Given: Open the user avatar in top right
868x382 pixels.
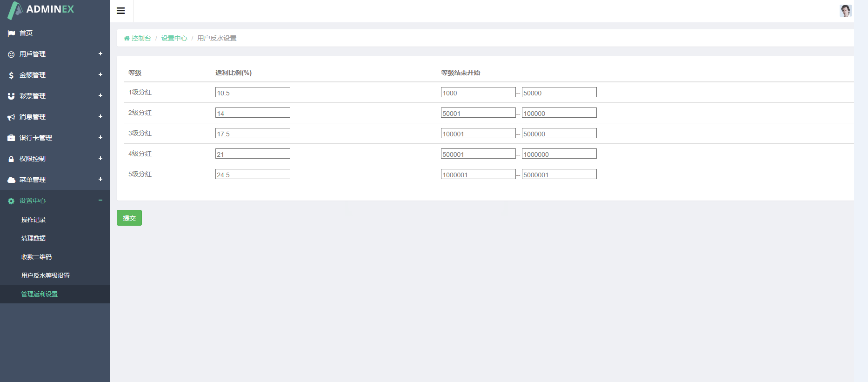Looking at the screenshot, I should (845, 10).
